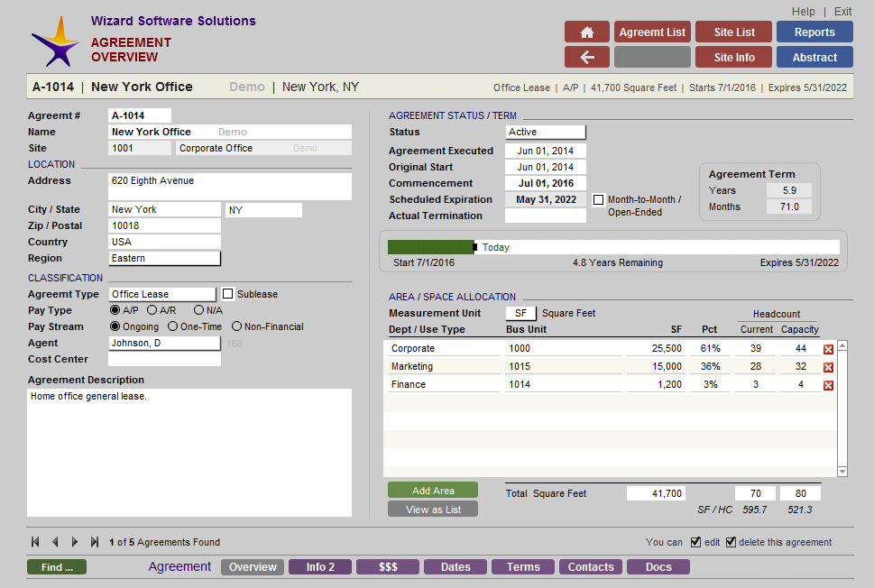Click the back arrow button
Viewport: 874px width, 588px height.
[586, 57]
